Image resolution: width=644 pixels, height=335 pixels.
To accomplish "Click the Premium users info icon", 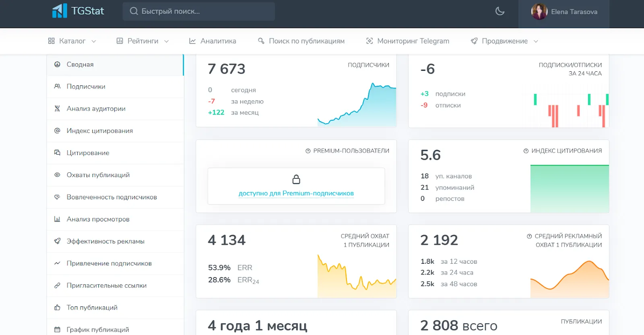I will (x=308, y=151).
